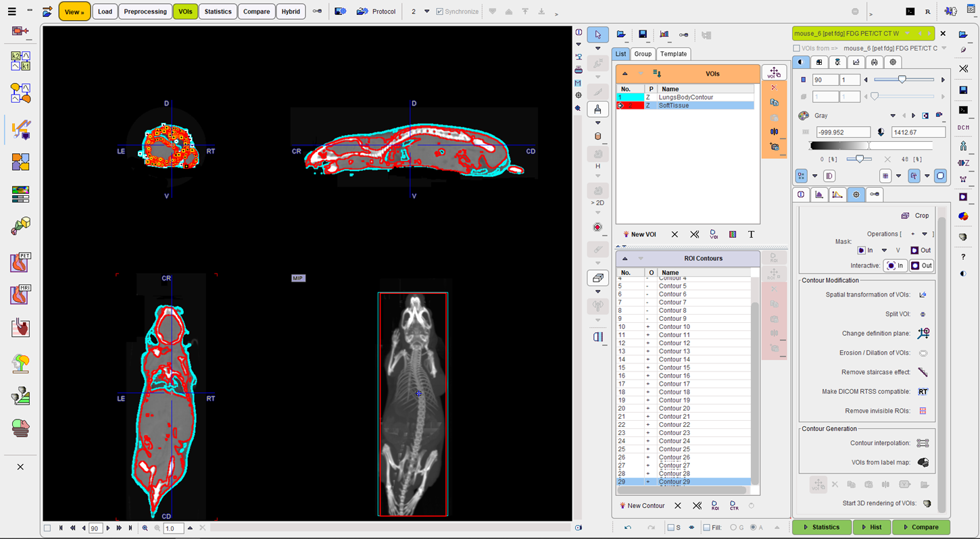Open the PET heart tool in sidebar
The height and width of the screenshot is (539, 980).
pos(20,261)
